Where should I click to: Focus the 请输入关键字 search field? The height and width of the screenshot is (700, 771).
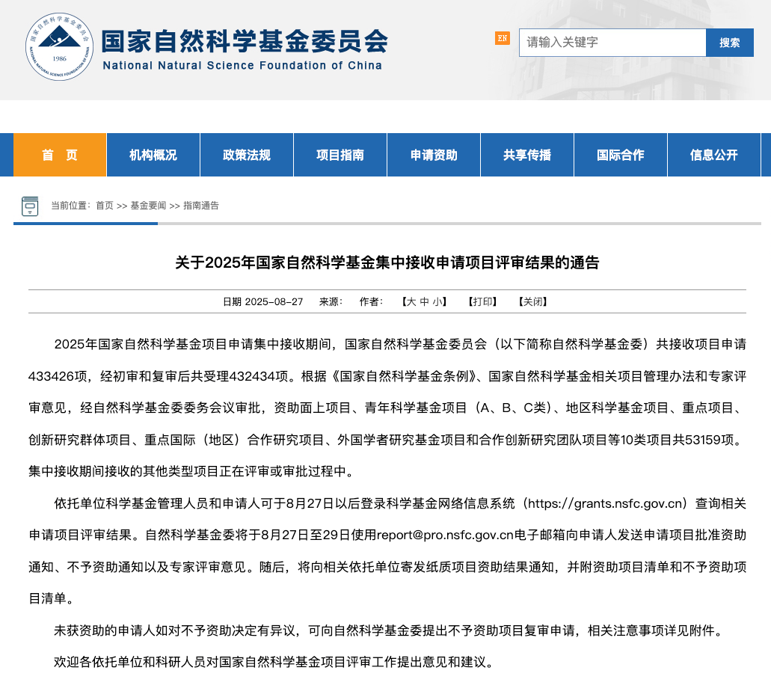(x=612, y=43)
